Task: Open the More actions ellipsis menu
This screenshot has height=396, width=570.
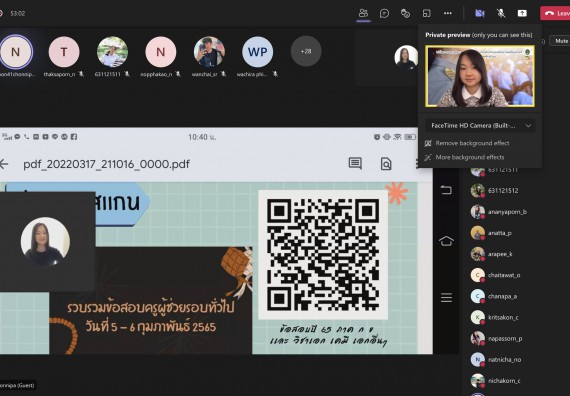Action: (x=448, y=13)
